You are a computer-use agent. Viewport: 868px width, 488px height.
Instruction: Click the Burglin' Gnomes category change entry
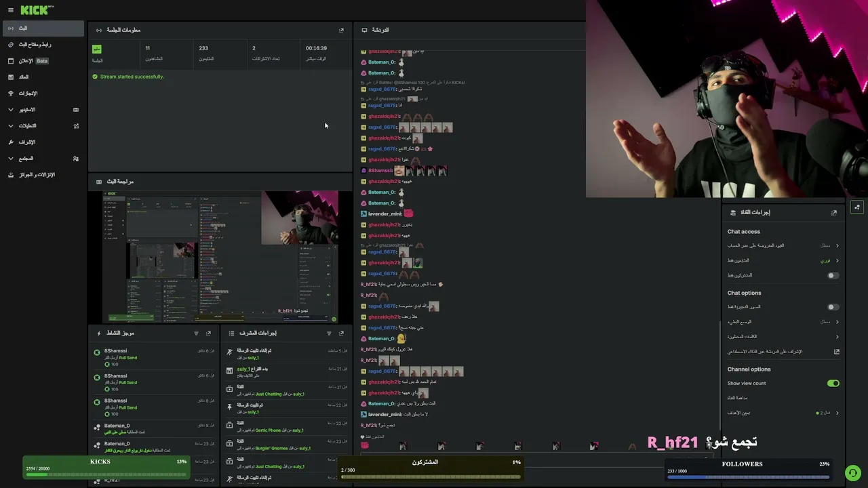288,444
